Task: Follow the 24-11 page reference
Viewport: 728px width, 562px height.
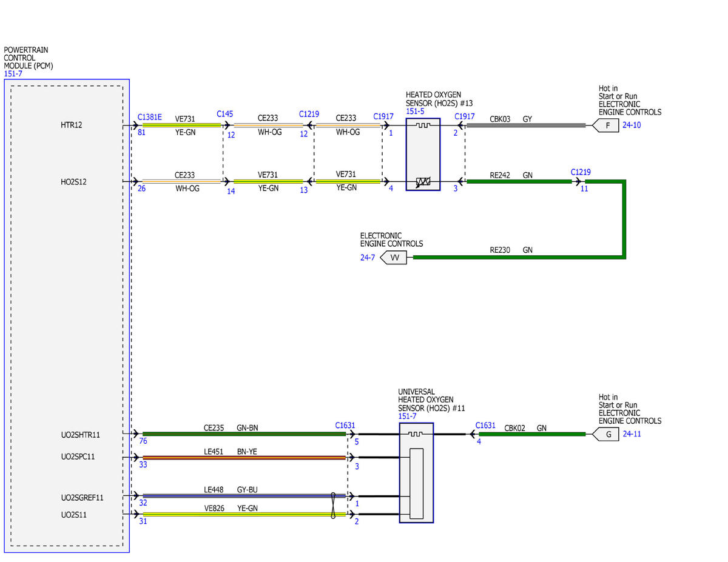Action: 632,434
